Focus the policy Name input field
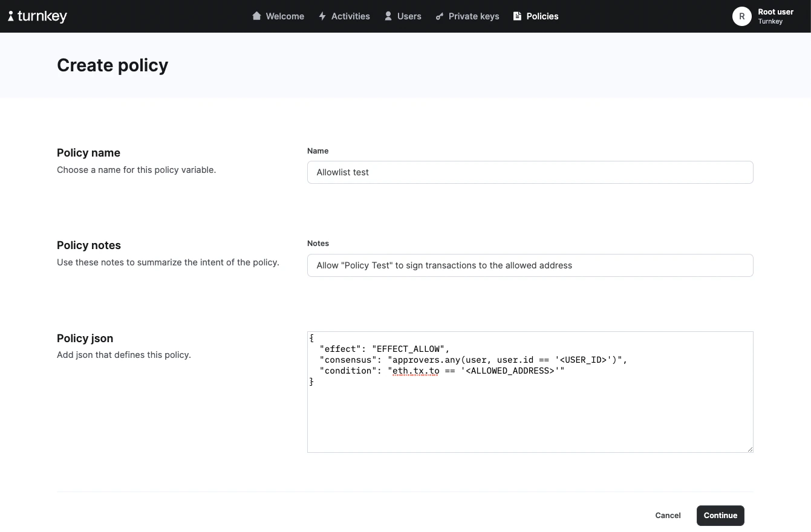This screenshot has width=811, height=532. 530,172
